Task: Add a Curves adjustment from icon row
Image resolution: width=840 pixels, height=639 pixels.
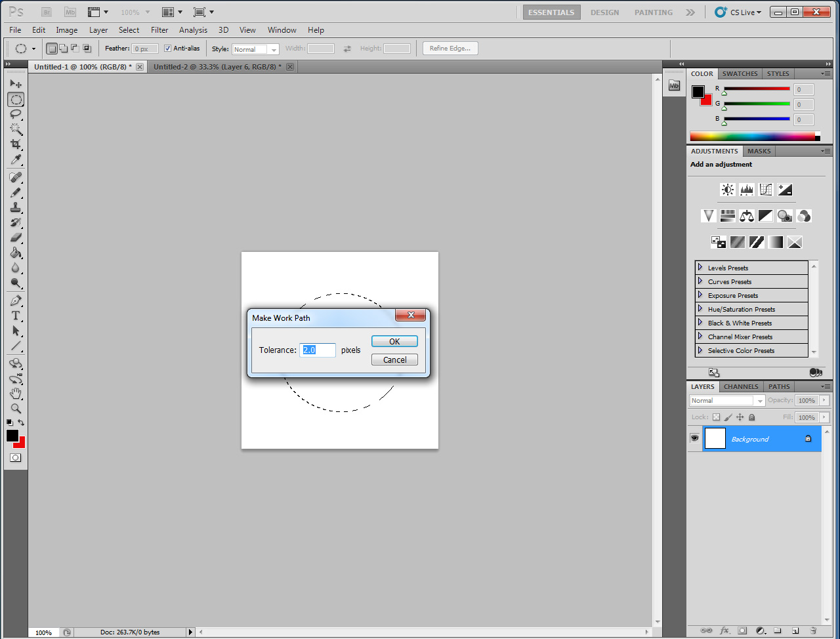Action: click(x=766, y=190)
